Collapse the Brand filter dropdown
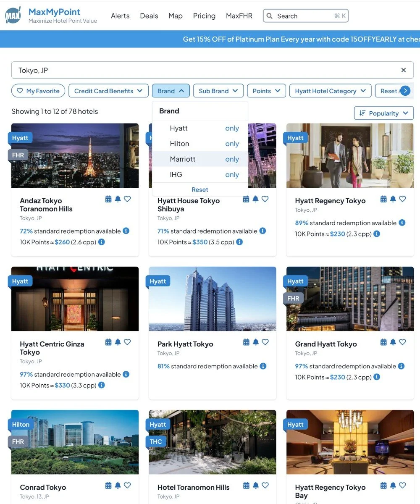Screen dimensions: 420x504 [171, 91]
